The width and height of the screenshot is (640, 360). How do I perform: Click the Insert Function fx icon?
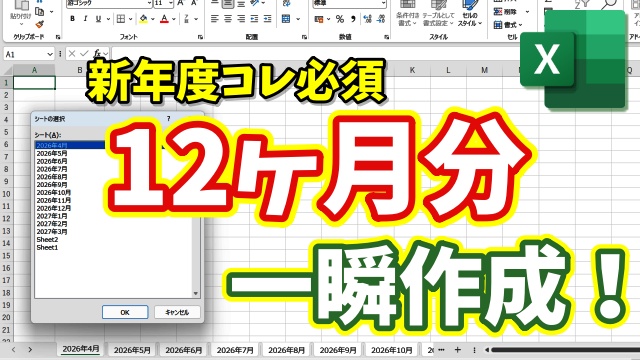point(97,53)
